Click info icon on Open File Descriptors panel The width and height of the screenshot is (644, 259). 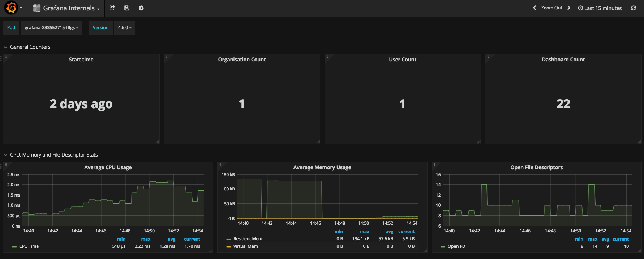434,165
